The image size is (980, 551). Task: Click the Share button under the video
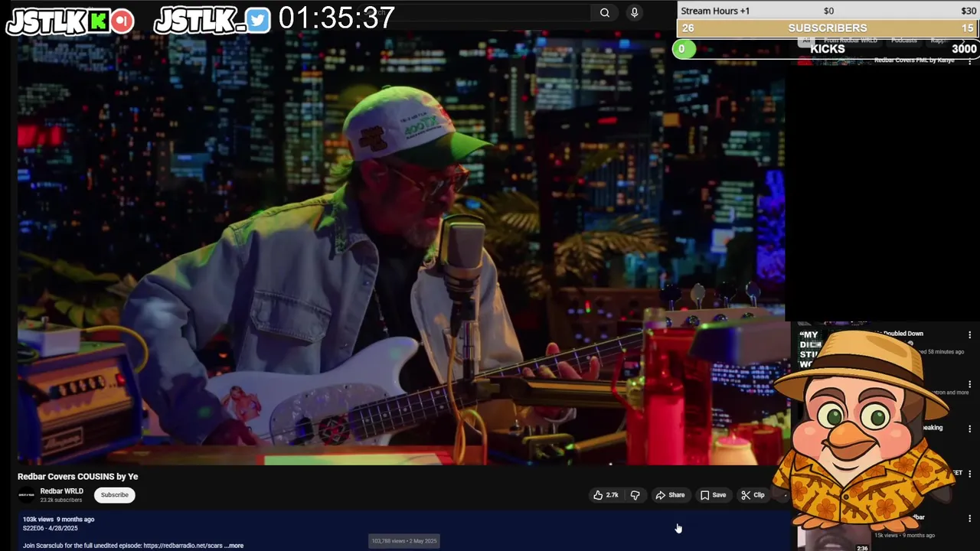click(x=670, y=495)
